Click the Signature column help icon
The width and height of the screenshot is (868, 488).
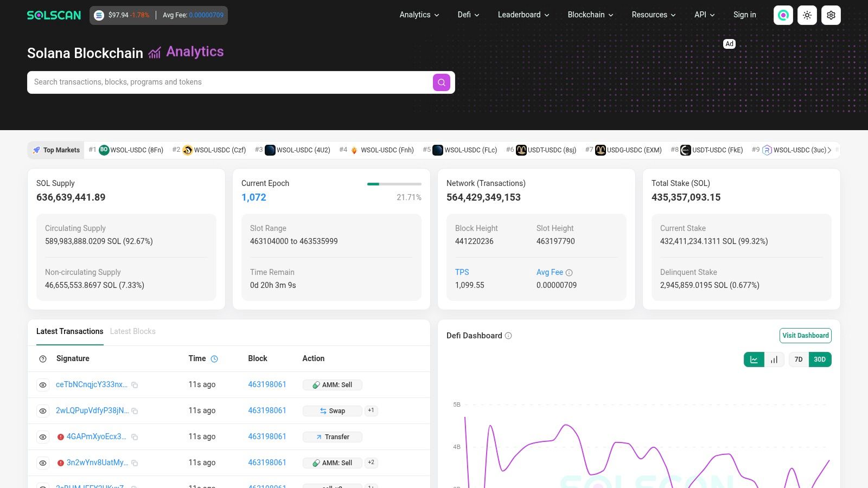click(x=43, y=359)
